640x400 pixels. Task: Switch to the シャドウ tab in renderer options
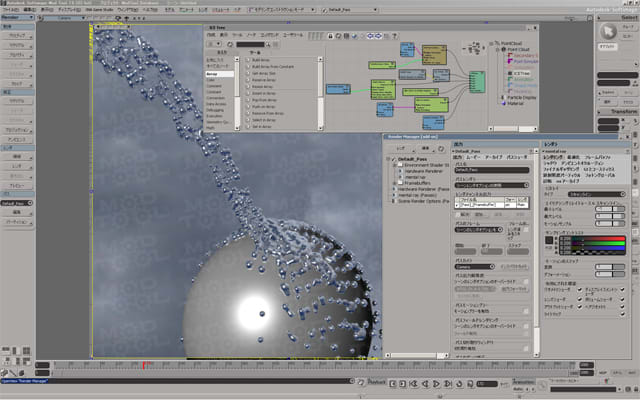tap(550, 163)
